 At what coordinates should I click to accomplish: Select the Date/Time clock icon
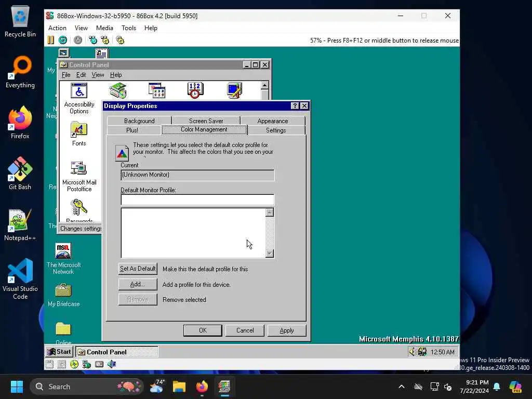tap(195, 90)
